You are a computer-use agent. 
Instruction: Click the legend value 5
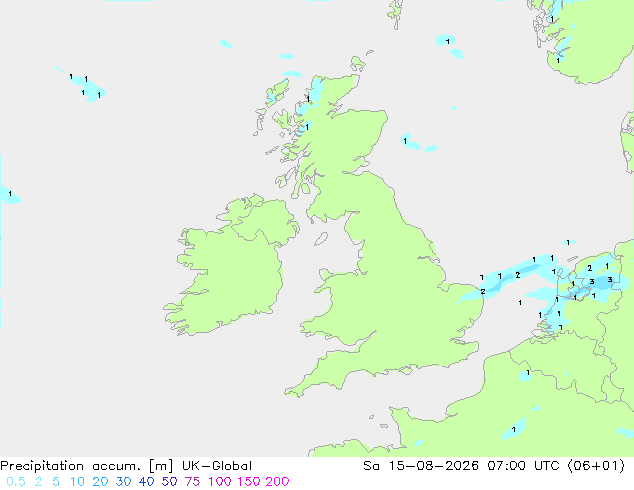[x=56, y=482]
